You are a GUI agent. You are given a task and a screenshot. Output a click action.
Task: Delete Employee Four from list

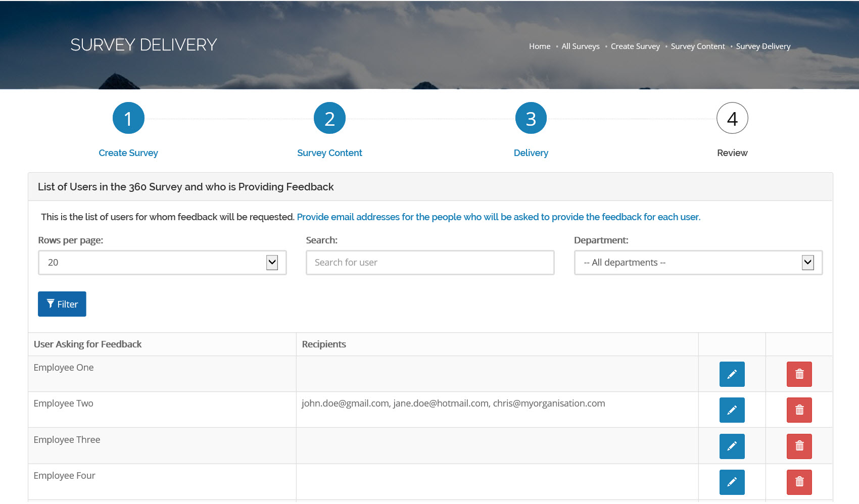pyautogui.click(x=799, y=482)
